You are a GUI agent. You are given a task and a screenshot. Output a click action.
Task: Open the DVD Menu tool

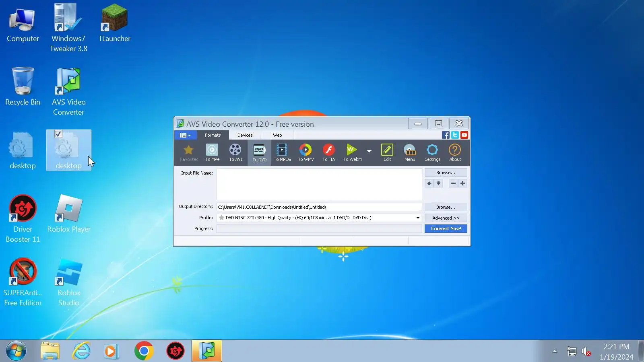410,153
